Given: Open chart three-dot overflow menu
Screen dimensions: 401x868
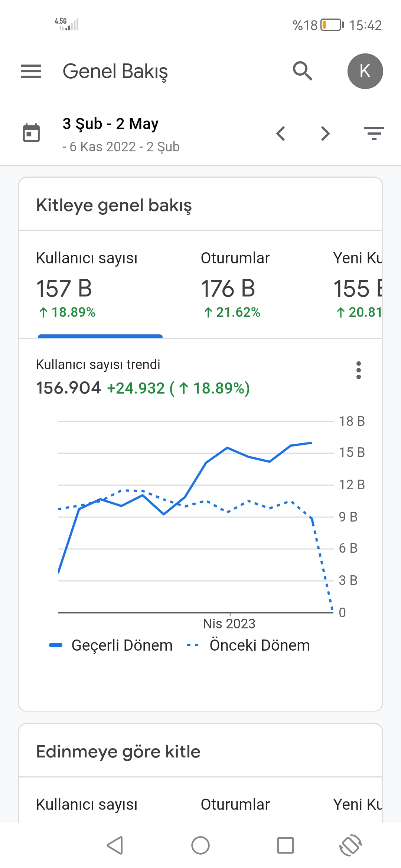Looking at the screenshot, I should pos(358,370).
